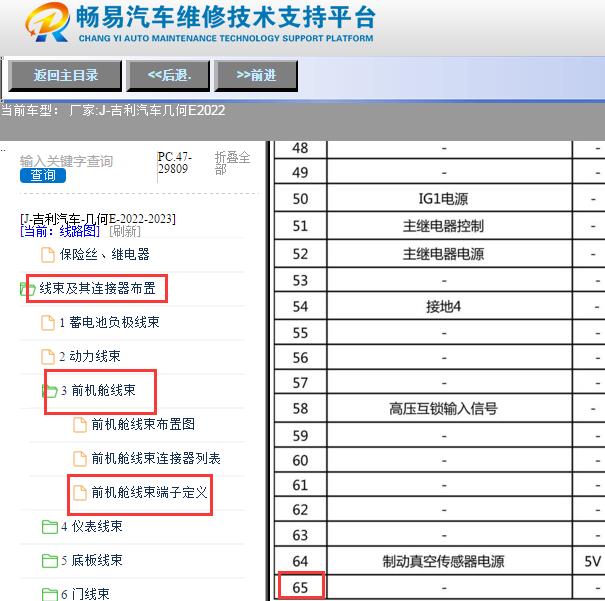This screenshot has height=601, width=605.
Task: Open 前机舱线束连接器列表 page
Action: [156, 458]
